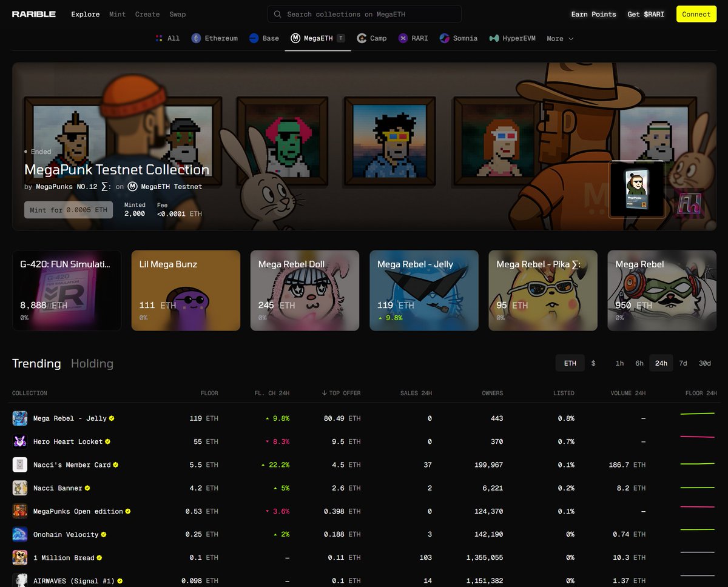
Task: Switch to the Trending tab
Action: point(36,363)
